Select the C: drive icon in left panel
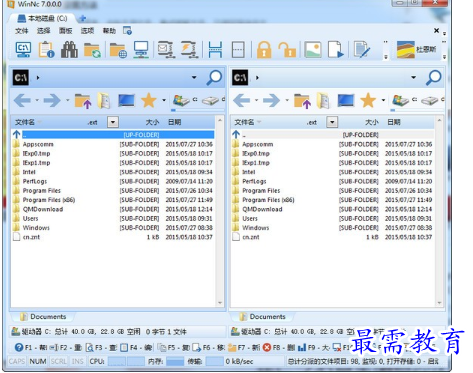473x373 pixels. point(182,100)
